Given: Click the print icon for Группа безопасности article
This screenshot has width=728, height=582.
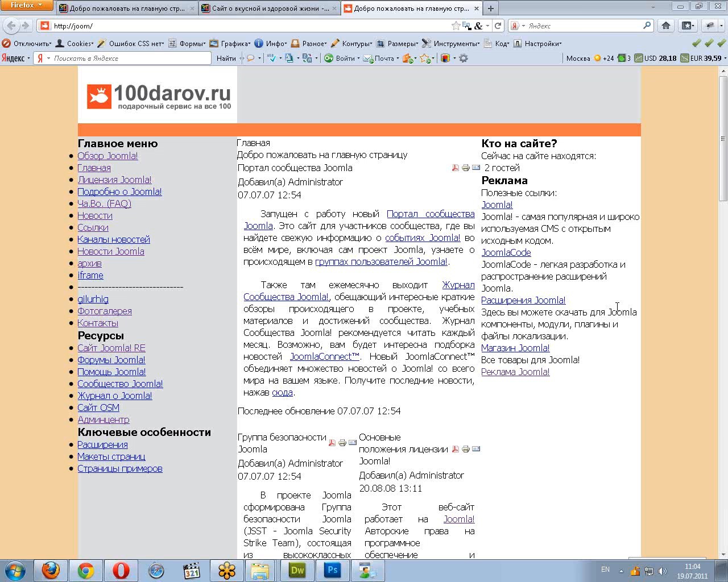Looking at the screenshot, I should tap(342, 443).
